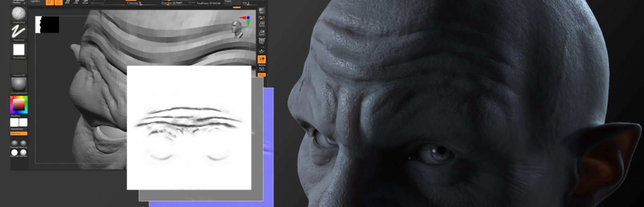Toggle Persp perspective button

pyautogui.click(x=262, y=41)
